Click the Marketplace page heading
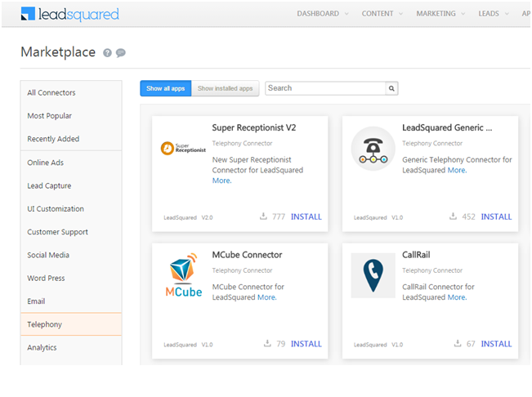This screenshot has width=532, height=397. click(x=58, y=52)
